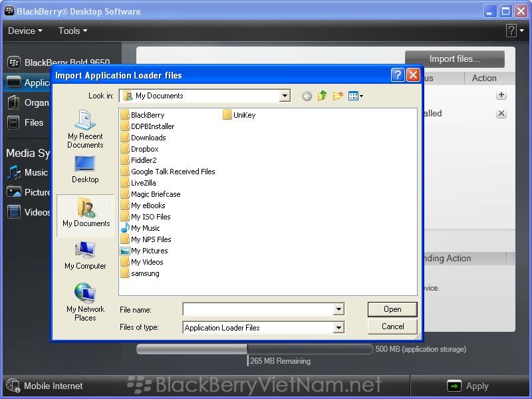Select Organizer in the main window sidebar
Screen dimensions: 532x399
[29, 102]
